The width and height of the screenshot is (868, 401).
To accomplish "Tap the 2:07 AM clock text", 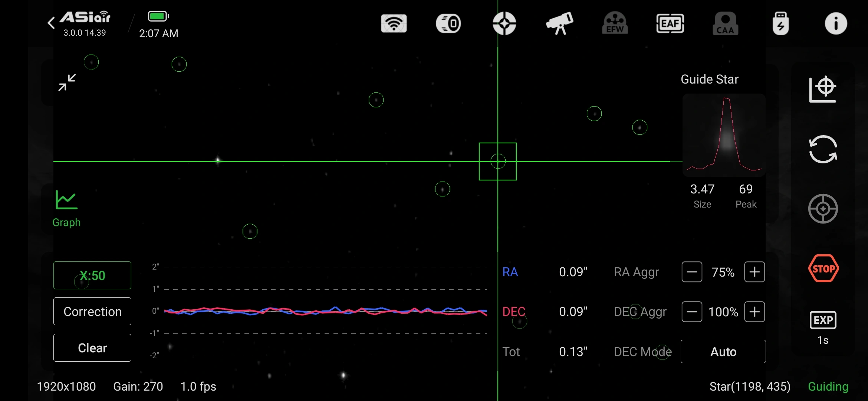I will pos(158,33).
